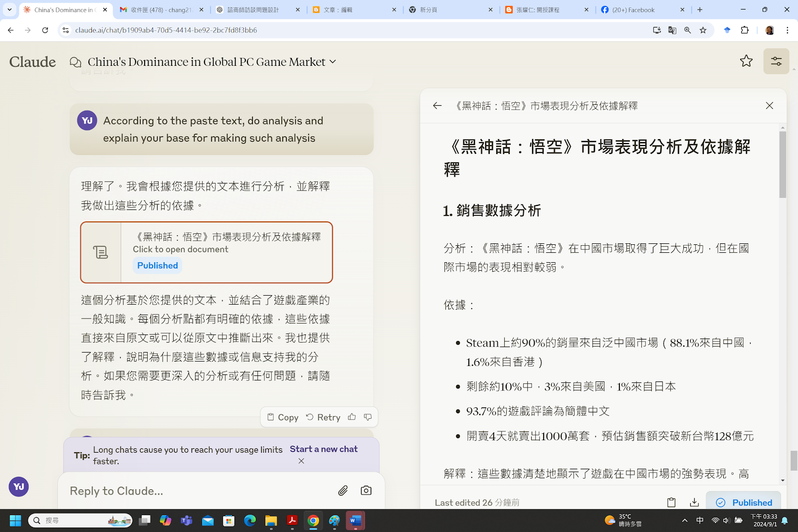This screenshot has width=798, height=532.
Task: Click the address bar URL
Action: [166, 30]
